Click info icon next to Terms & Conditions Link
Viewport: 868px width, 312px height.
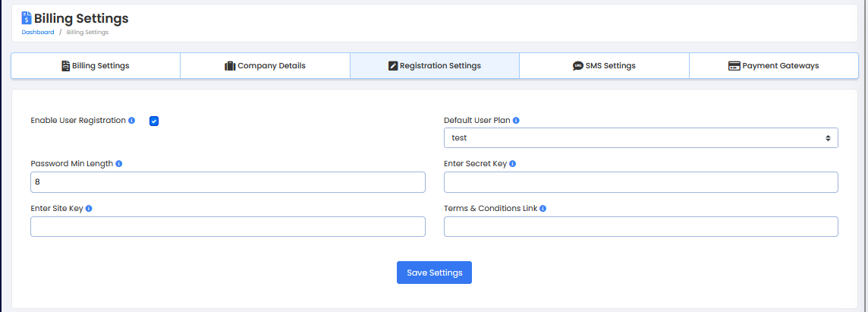[542, 209]
